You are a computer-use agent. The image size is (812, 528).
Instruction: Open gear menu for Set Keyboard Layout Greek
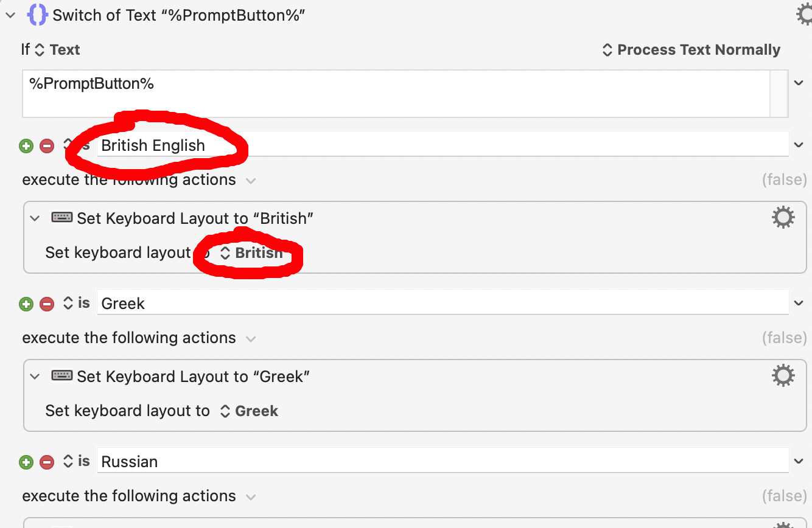783,375
